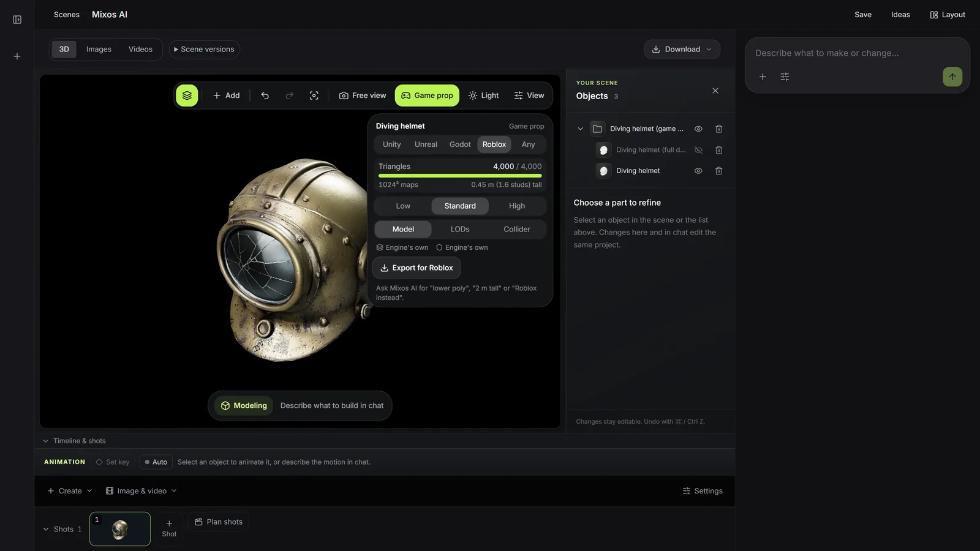Send the prompt with green arrow button

point(952,77)
